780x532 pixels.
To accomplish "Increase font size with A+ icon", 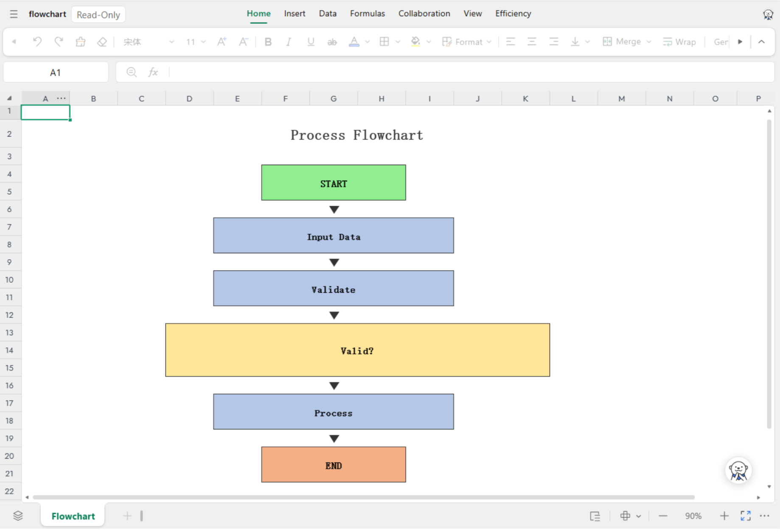I will click(x=222, y=42).
